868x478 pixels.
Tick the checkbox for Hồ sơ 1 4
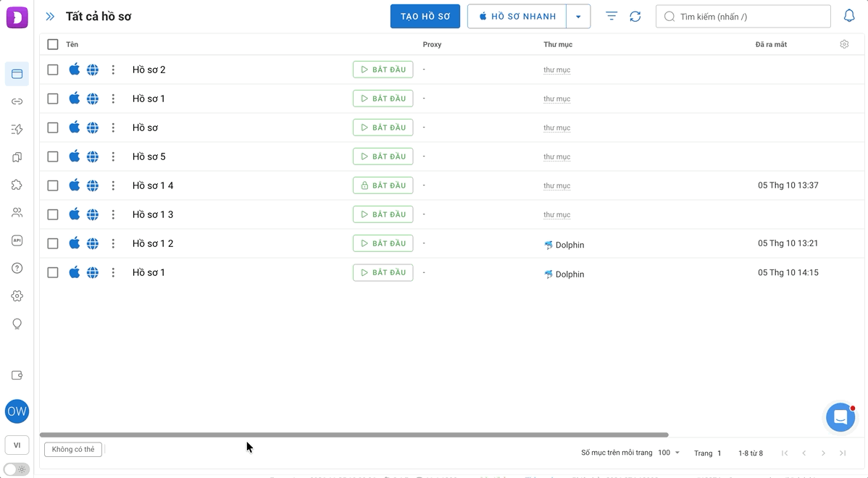[x=53, y=185]
